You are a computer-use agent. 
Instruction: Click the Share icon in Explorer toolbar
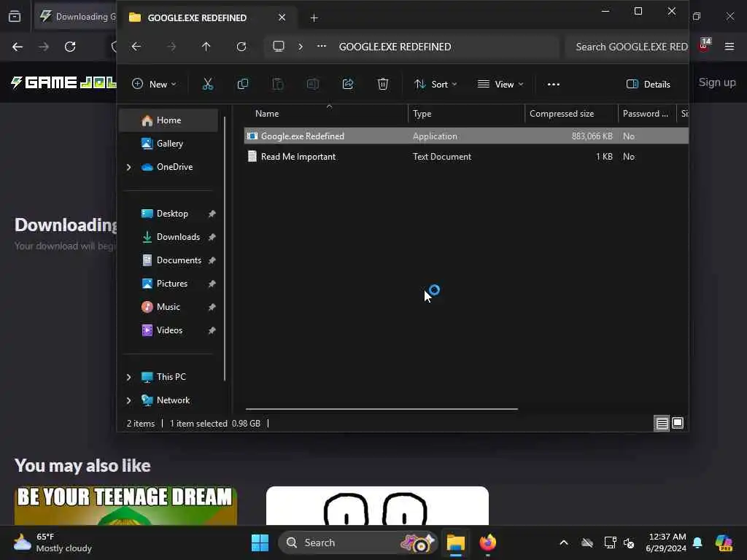[348, 85]
